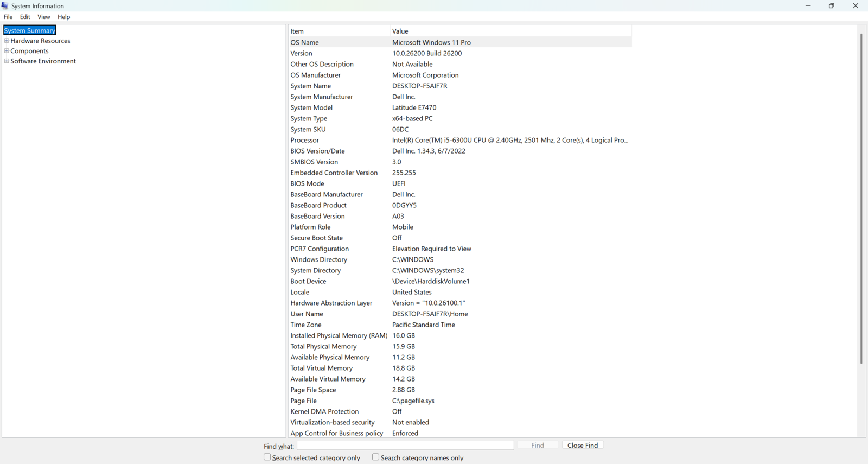This screenshot has height=464, width=868.
Task: Click the vertical scrollbar of details pane
Action: pos(861,198)
